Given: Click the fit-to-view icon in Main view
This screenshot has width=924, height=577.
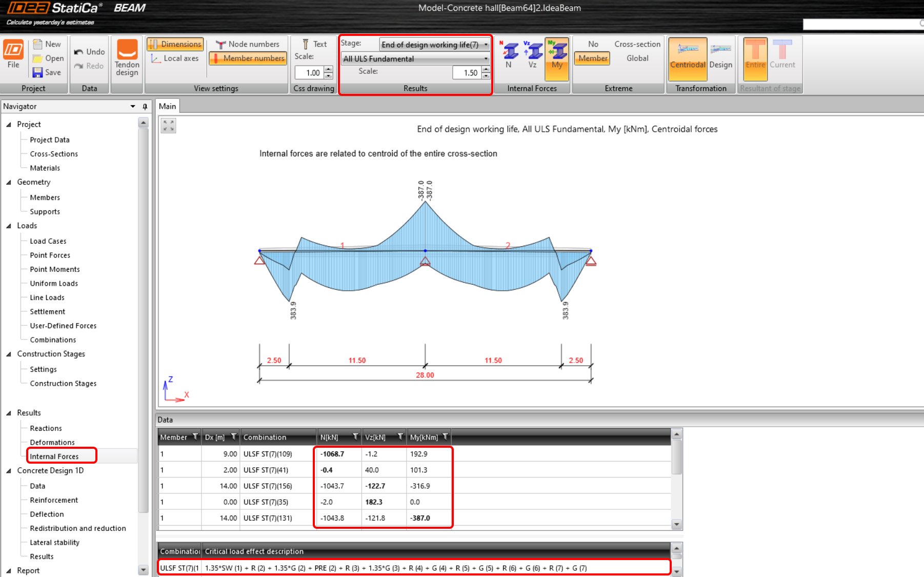Looking at the screenshot, I should [x=168, y=126].
